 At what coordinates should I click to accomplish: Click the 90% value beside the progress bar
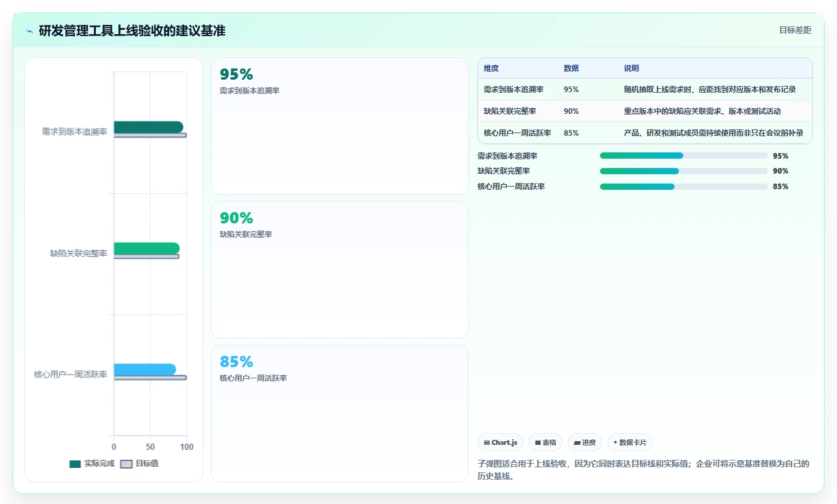[780, 171]
